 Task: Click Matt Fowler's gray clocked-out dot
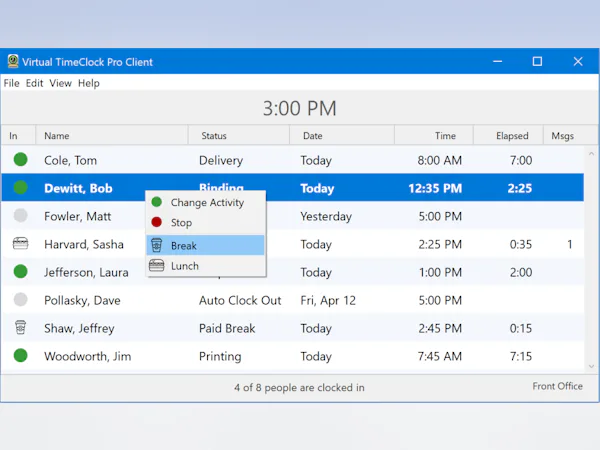point(20,215)
